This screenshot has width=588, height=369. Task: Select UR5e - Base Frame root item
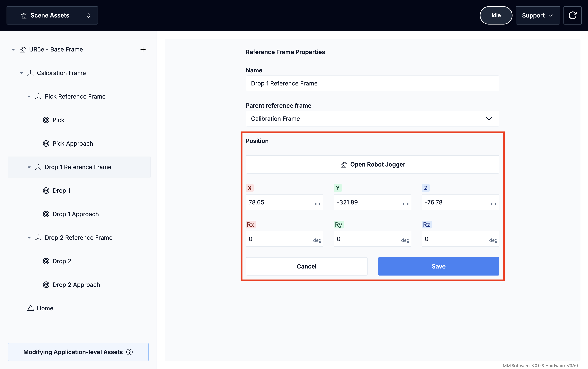point(56,50)
